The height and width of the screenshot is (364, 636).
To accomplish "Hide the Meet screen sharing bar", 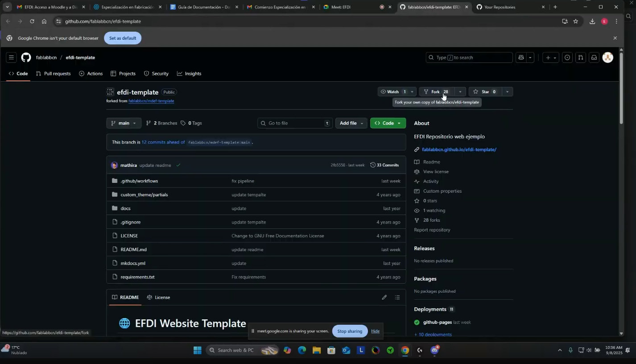I will click(x=375, y=331).
